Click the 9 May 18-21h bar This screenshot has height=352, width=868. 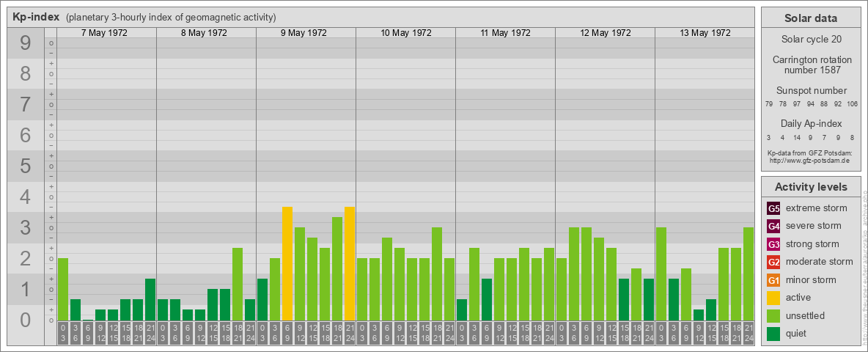coord(337,269)
